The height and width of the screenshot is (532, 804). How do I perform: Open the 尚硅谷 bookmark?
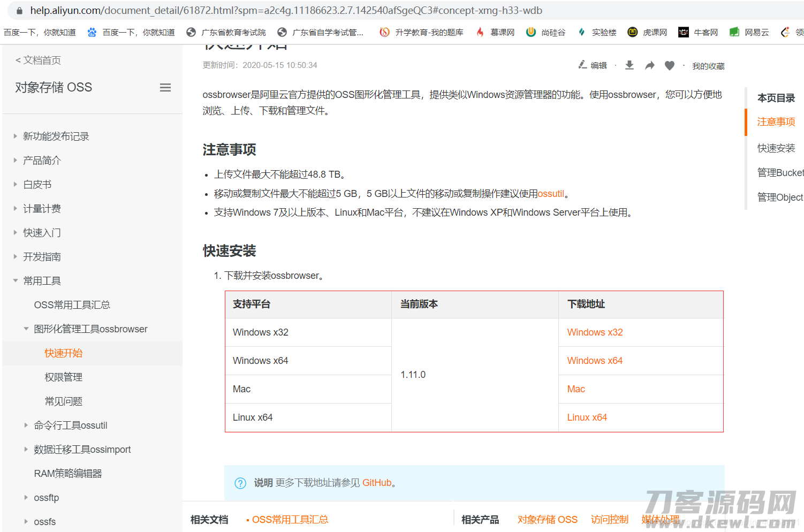(x=545, y=33)
